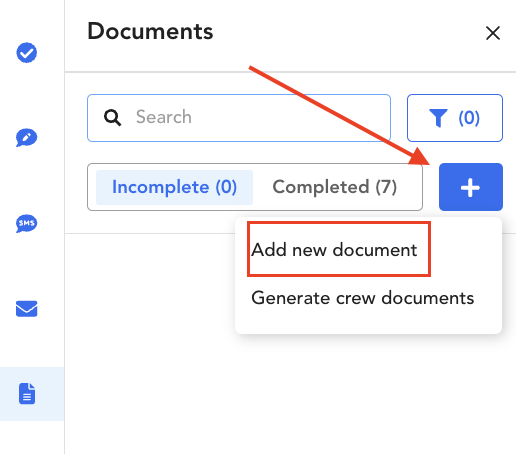This screenshot has height=454, width=516.
Task: Click the filter count (0) label
Action: pyautogui.click(x=469, y=118)
